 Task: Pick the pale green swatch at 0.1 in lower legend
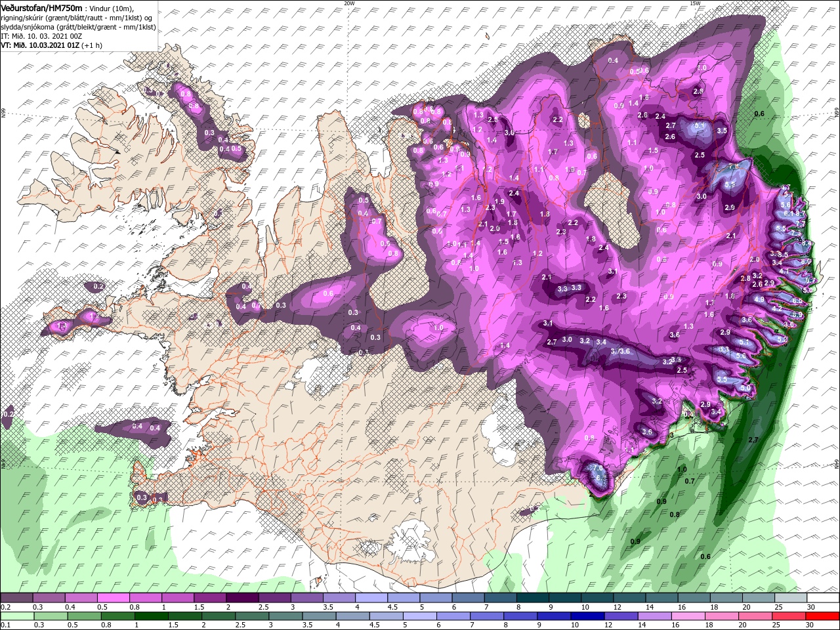point(16,616)
